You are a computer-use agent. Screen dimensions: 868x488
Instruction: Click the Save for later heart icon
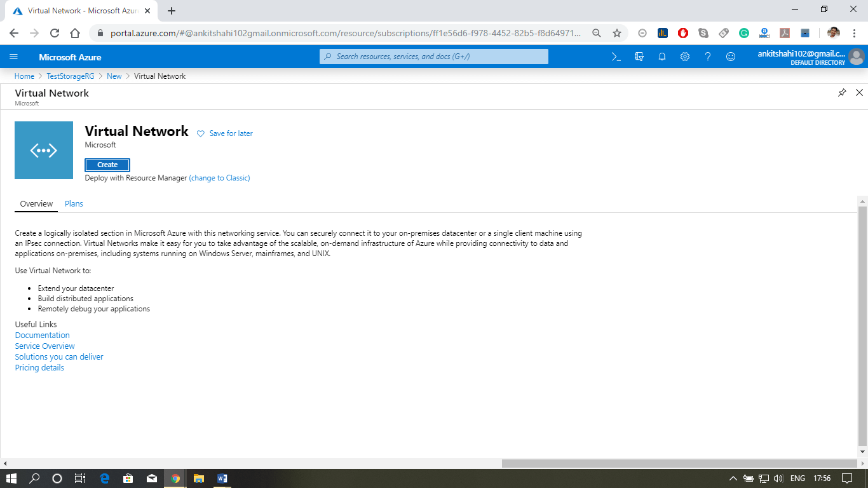pos(201,133)
